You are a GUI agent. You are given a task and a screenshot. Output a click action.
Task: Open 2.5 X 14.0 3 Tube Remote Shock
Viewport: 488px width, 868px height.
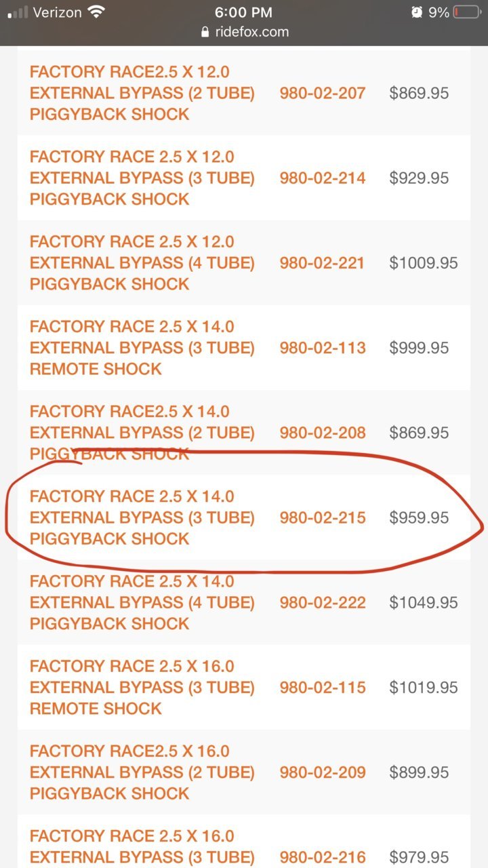pyautogui.click(x=142, y=347)
